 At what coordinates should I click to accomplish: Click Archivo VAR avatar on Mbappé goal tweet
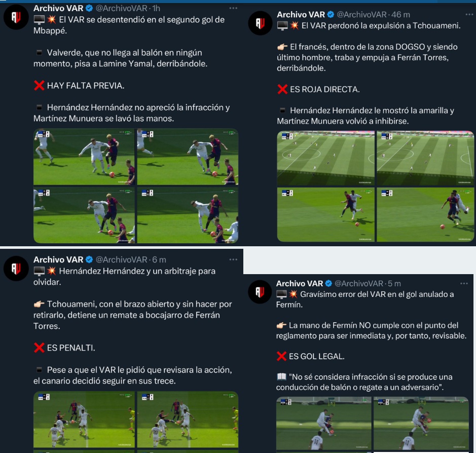click(16, 17)
